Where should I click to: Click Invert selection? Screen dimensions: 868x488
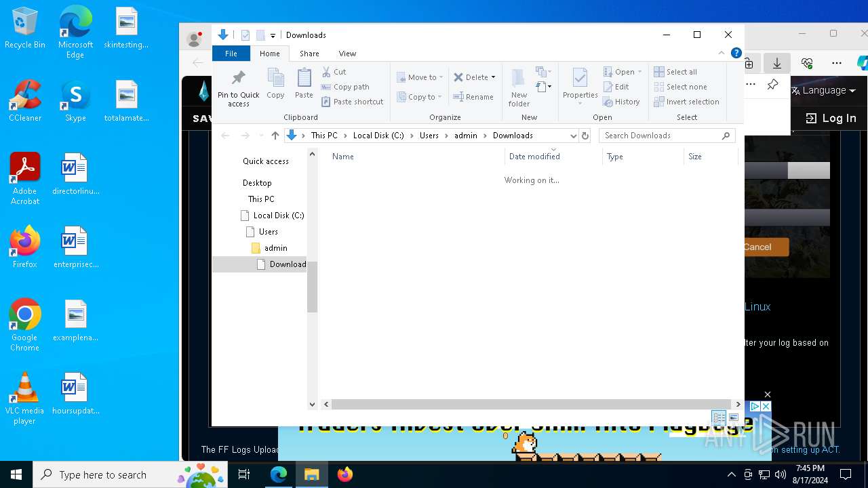coord(686,102)
